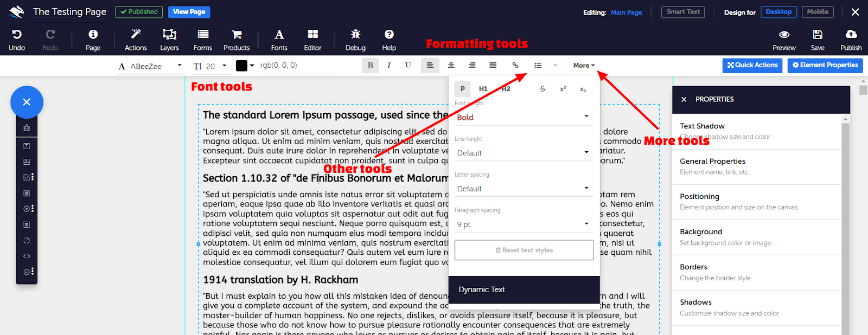Screen dimensions: 868x335
Task: Switch design view to Mobile
Action: [x=817, y=12]
